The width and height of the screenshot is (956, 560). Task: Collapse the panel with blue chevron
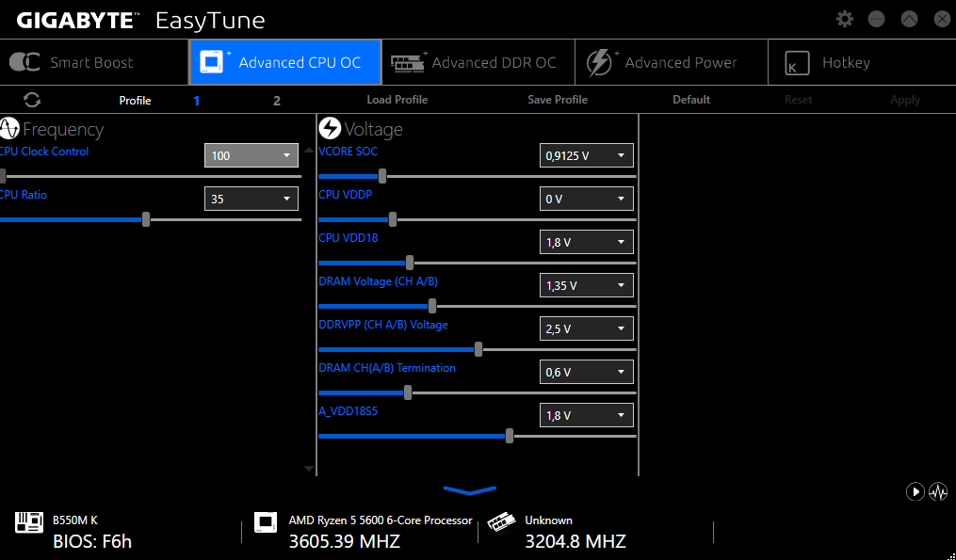[x=469, y=490]
